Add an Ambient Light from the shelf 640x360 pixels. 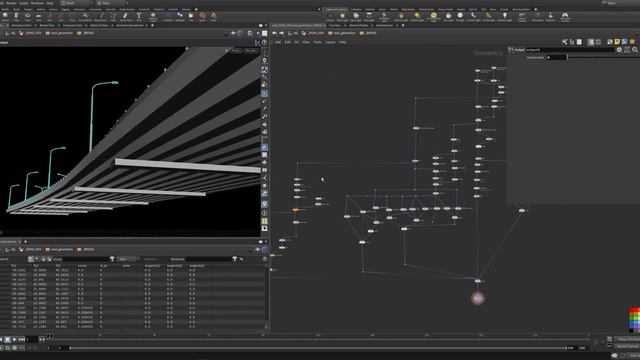pyautogui.click(x=504, y=17)
